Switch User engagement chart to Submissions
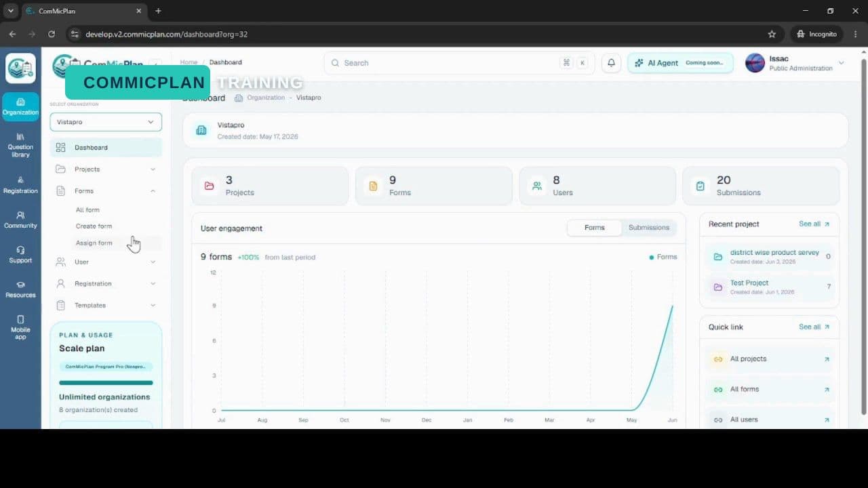 (x=649, y=228)
